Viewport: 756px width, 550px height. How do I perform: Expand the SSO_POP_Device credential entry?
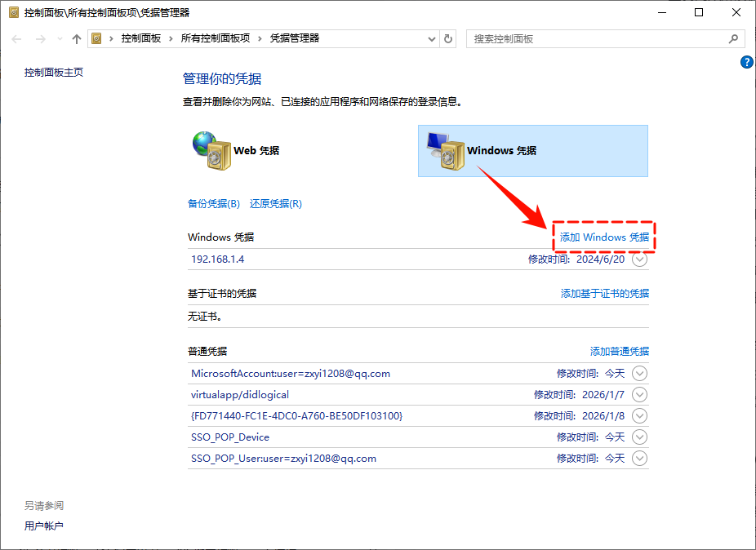pyautogui.click(x=640, y=437)
